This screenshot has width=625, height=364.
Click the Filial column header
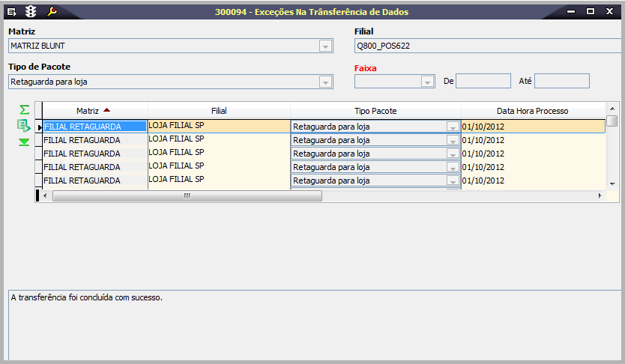(219, 110)
